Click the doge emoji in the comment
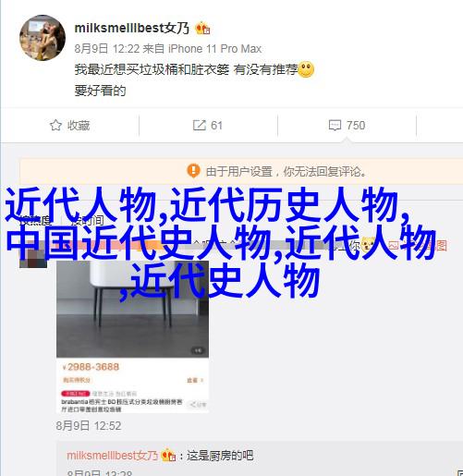Viewport: 463px width, 476px height. pos(369,246)
